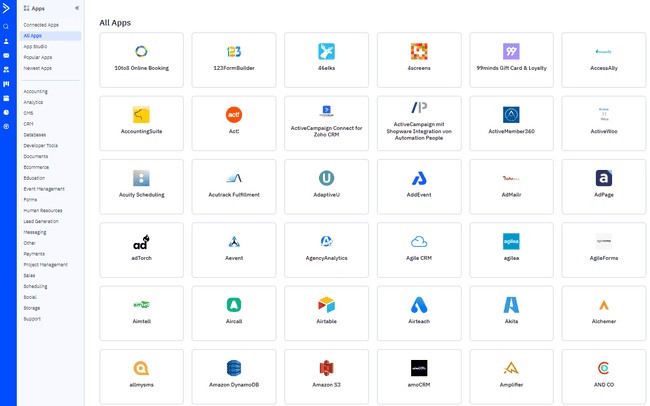Select the AddEvent app card
Viewport: 650px width, 406px height.
pos(419,186)
